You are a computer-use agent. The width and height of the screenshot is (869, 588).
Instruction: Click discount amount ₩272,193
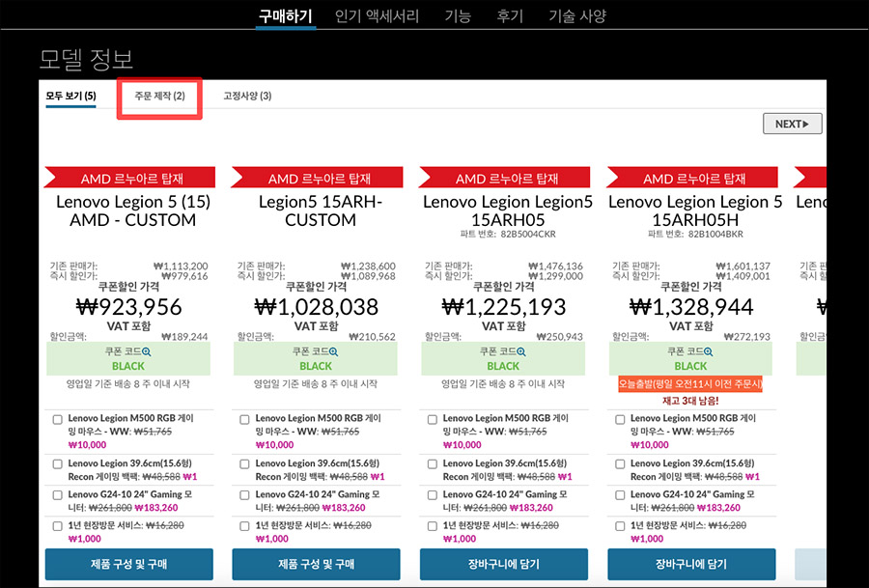(747, 337)
